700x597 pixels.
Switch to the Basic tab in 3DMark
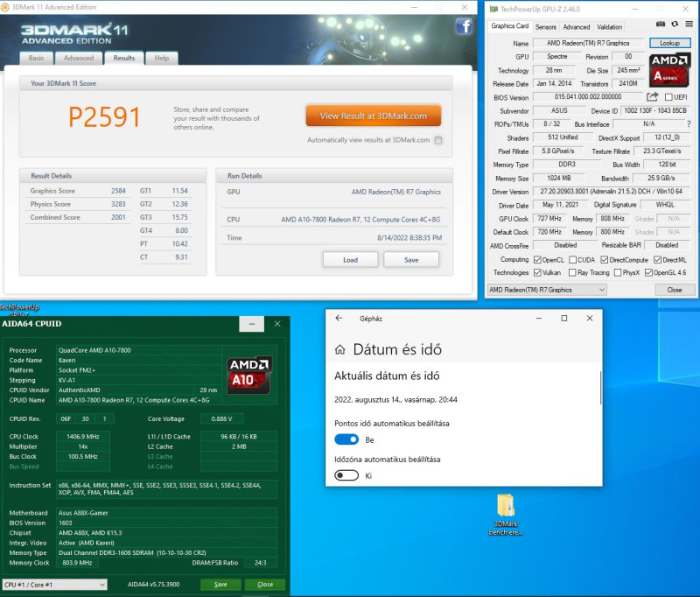coord(36,58)
